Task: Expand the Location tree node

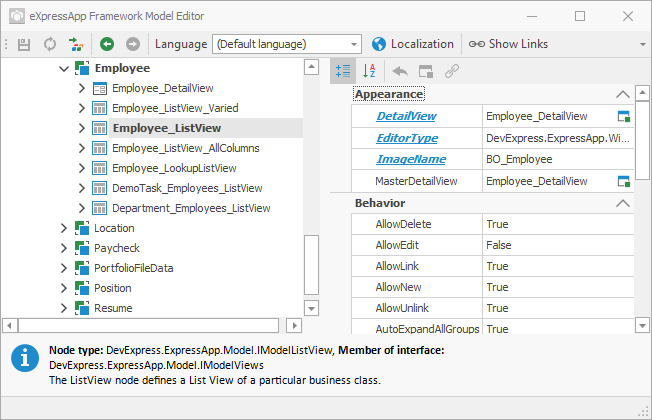Action: pyautogui.click(x=64, y=228)
